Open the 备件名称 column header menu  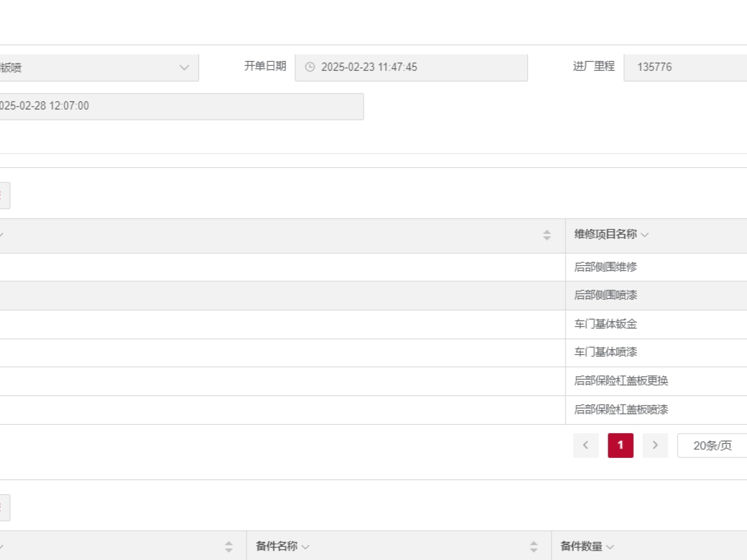coord(306,547)
